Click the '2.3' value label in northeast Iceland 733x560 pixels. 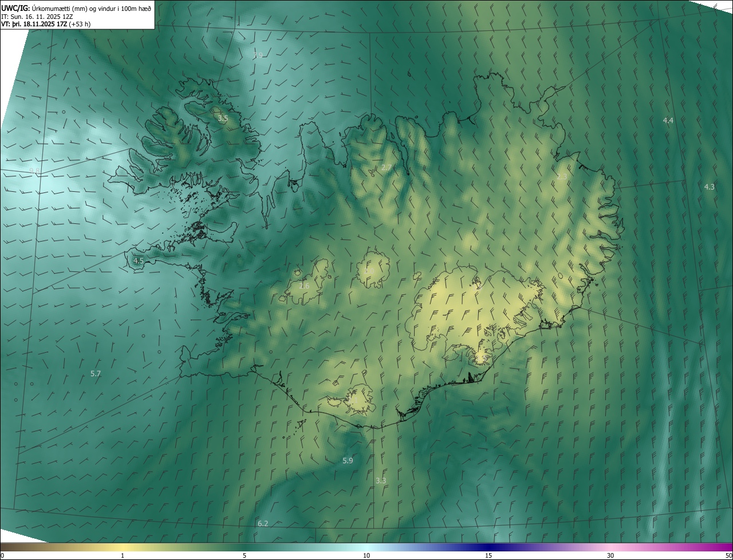pyautogui.click(x=562, y=176)
